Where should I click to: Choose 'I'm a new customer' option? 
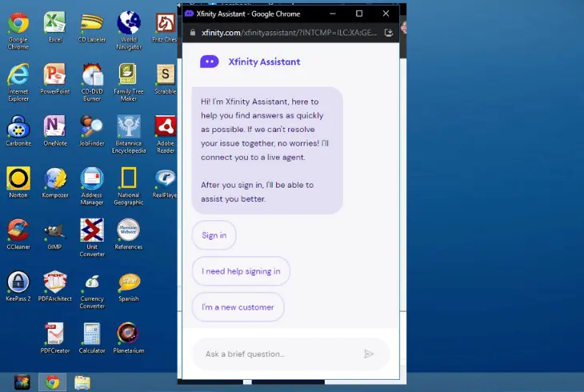(238, 307)
